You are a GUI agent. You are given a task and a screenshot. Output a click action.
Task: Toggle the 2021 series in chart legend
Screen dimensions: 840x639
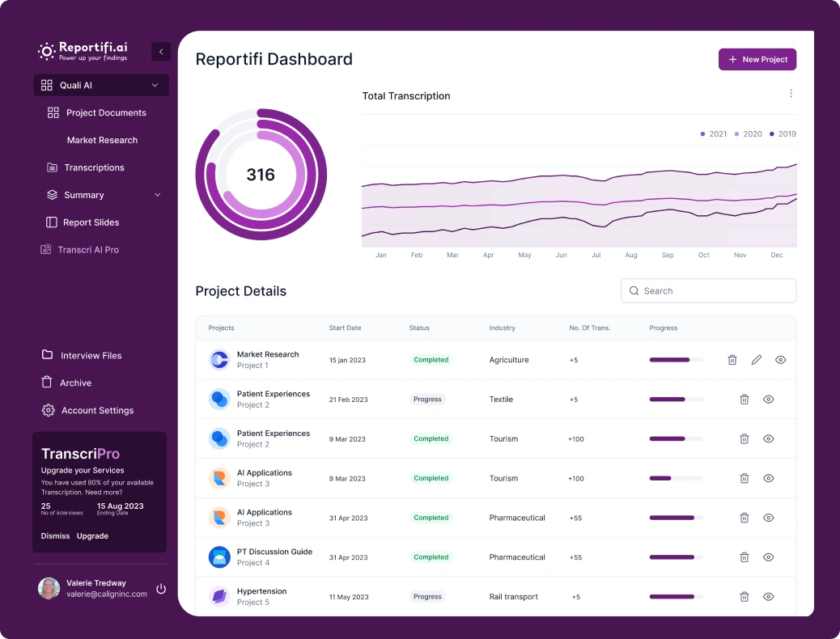[714, 134]
